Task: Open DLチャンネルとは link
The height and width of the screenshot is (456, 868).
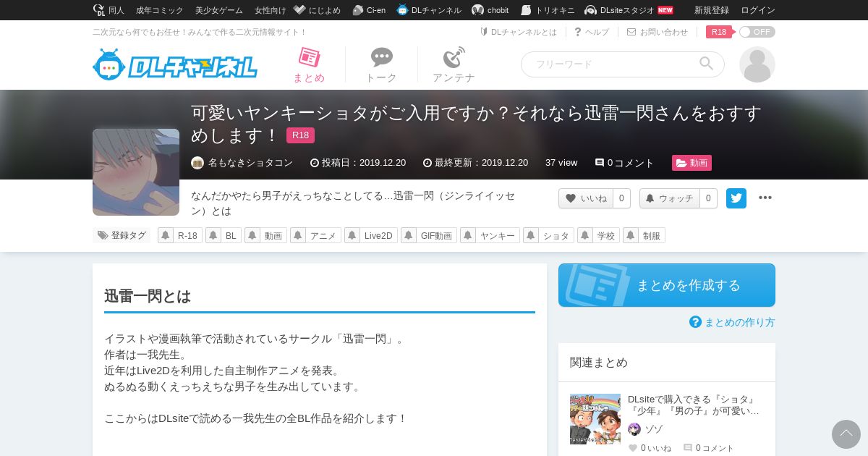Action: (519, 32)
